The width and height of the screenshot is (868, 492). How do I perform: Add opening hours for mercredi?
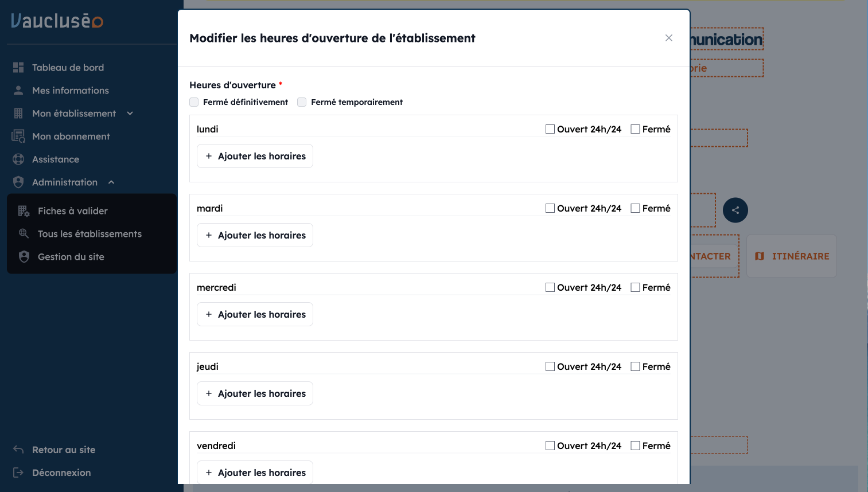point(255,314)
